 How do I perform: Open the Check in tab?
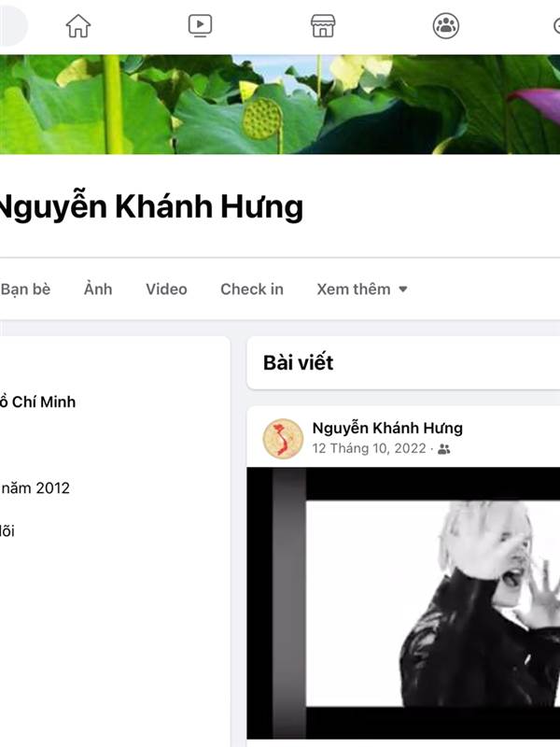(x=252, y=289)
